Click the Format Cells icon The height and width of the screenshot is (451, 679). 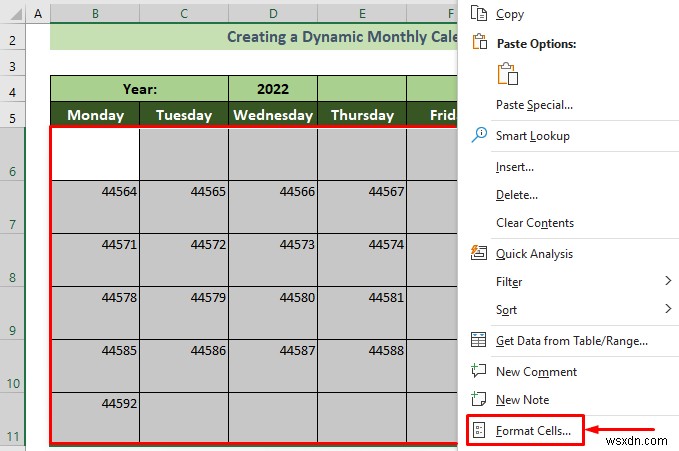[479, 430]
